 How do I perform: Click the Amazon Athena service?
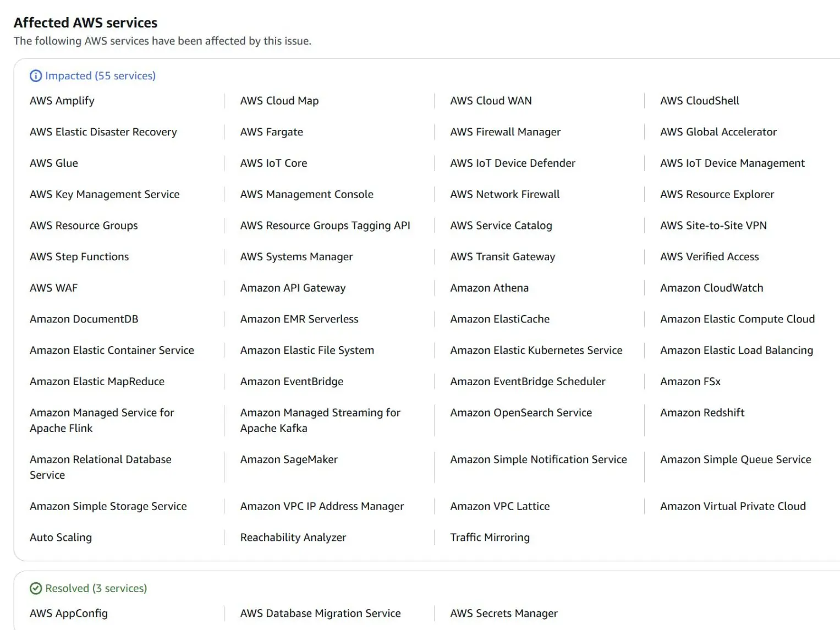[490, 288]
